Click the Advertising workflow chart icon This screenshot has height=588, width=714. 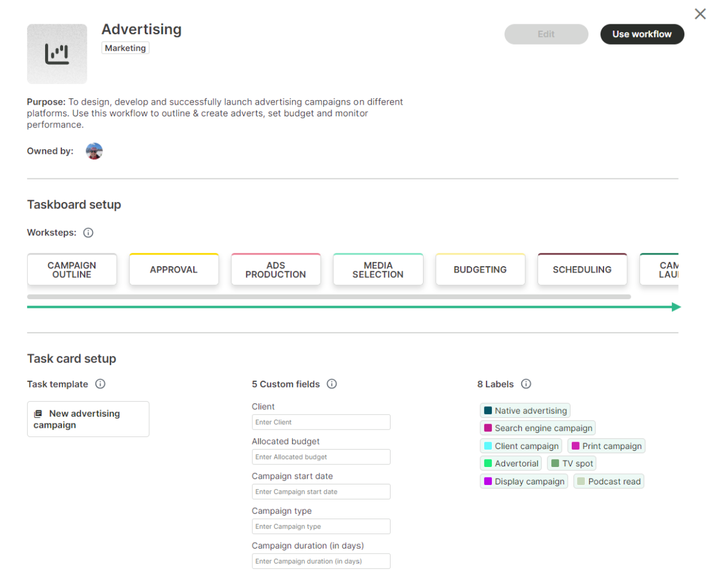click(57, 54)
